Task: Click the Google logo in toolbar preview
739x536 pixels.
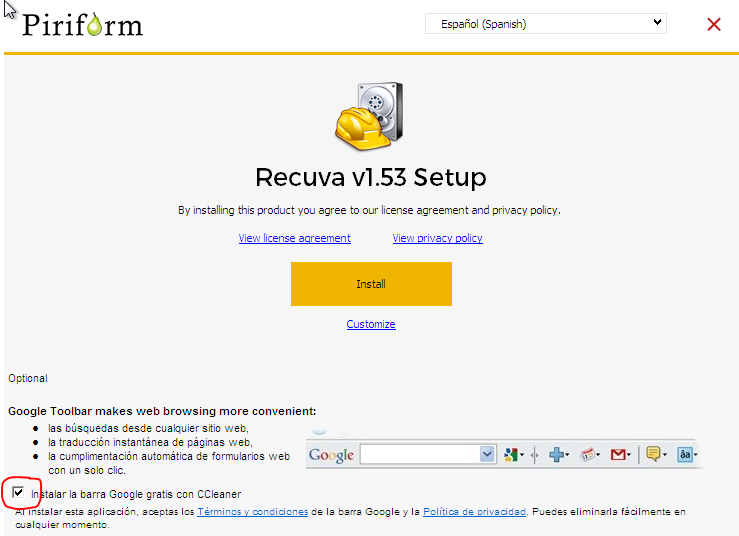Action: [x=331, y=455]
